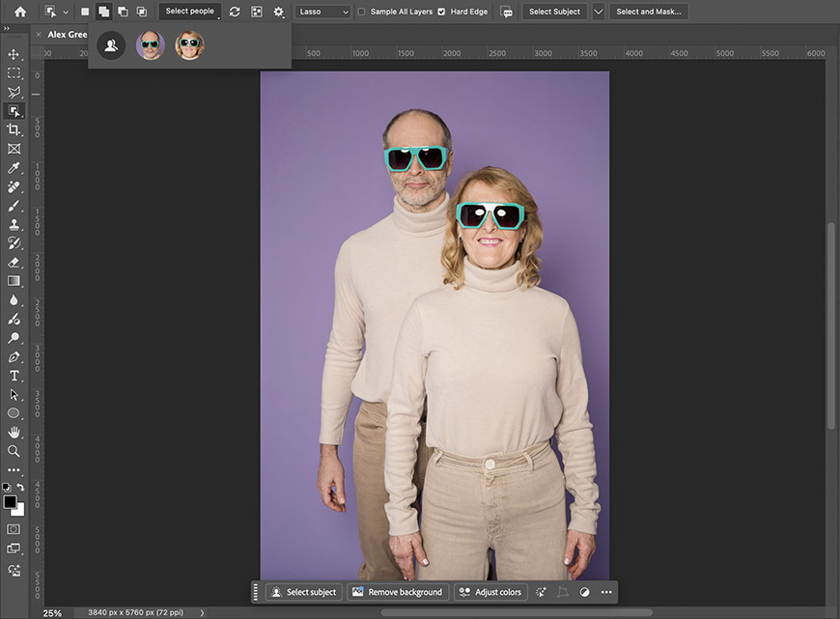Select the Adjustment Brush tool
This screenshot has height=619, width=840.
(x=14, y=319)
